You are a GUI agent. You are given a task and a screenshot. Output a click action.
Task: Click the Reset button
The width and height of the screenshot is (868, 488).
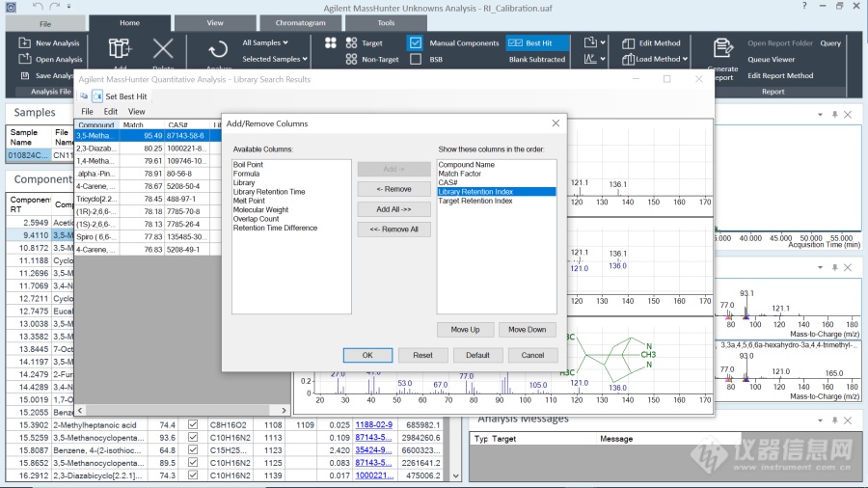(422, 355)
